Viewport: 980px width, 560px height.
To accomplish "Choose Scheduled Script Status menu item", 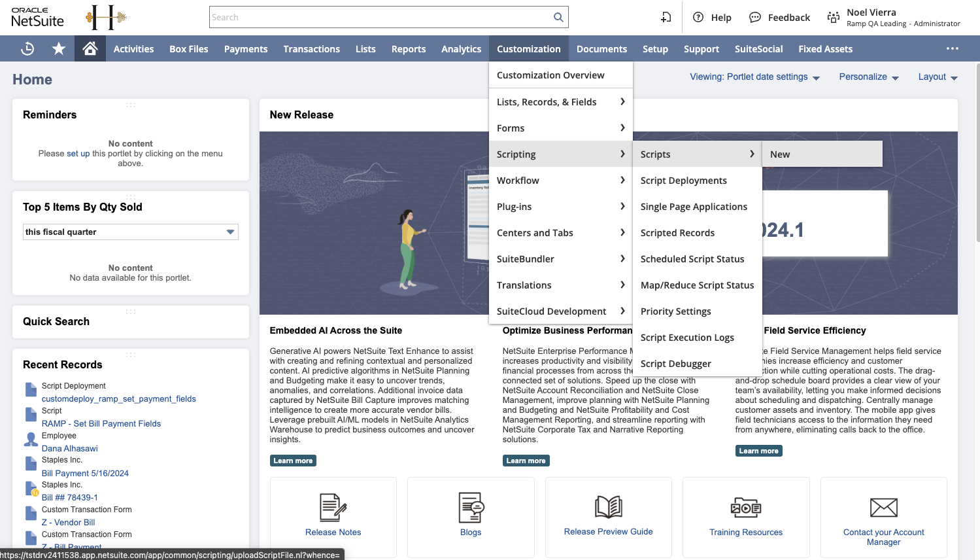I will pyautogui.click(x=697, y=258).
